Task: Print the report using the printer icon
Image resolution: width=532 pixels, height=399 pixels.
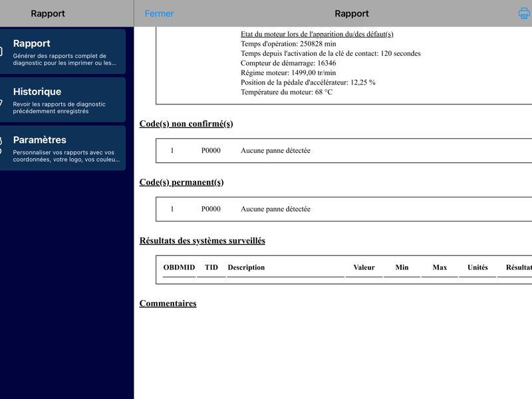Action: coord(525,13)
